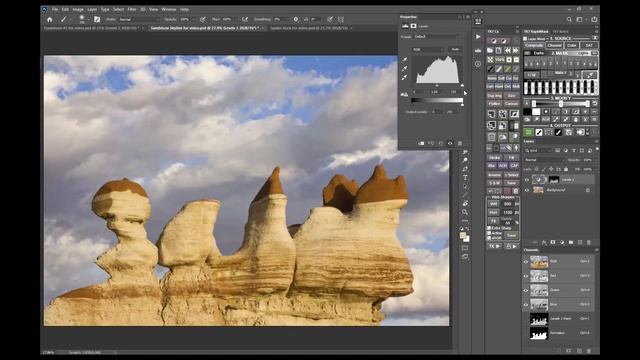
Task: Open the layer kind filter dropdown
Action: coord(539,151)
